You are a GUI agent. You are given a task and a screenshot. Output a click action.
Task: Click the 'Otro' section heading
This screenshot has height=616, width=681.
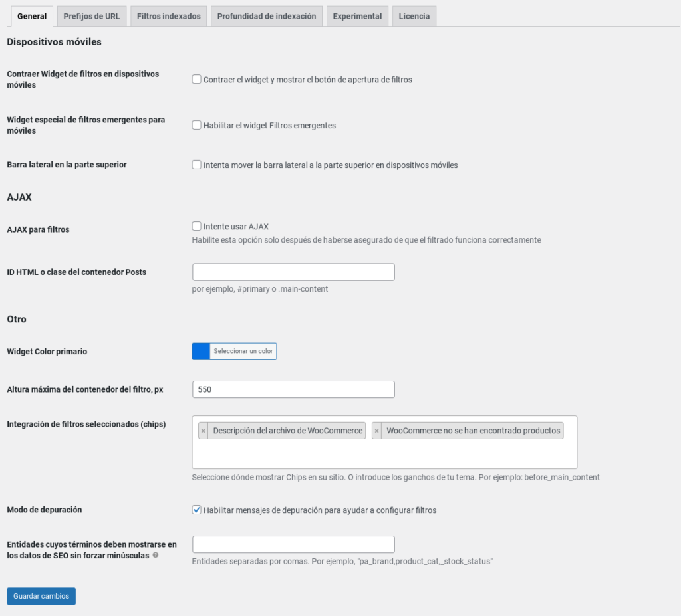coord(17,319)
